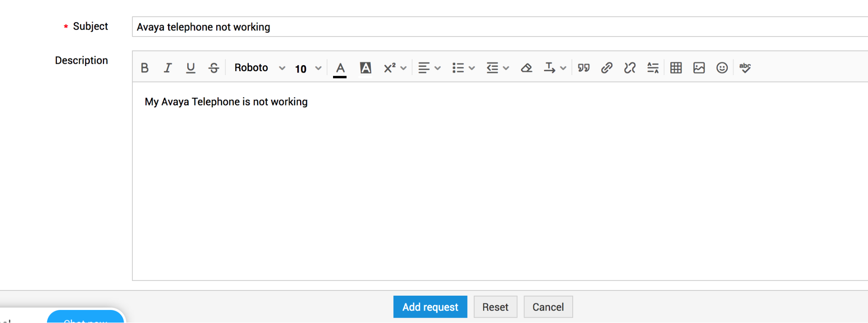This screenshot has height=323, width=868.
Task: Click the remove link icon
Action: click(x=630, y=68)
